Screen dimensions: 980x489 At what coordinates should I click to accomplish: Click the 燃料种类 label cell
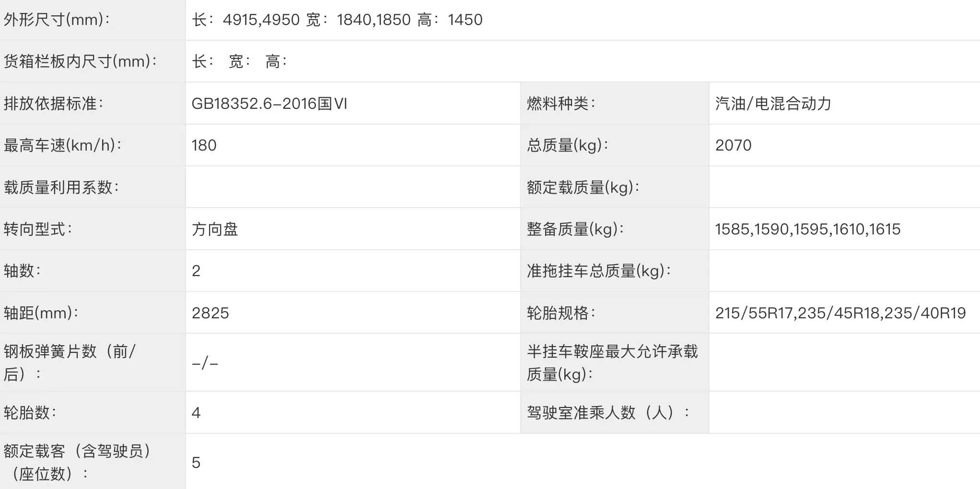[615, 104]
